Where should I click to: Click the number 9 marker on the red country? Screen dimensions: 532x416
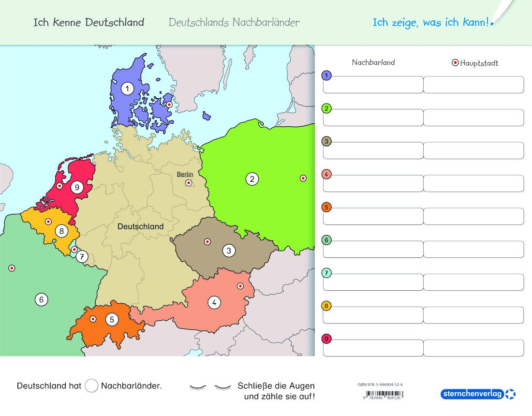coord(76,187)
